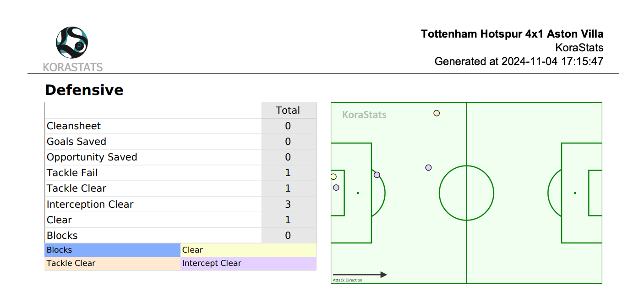The height and width of the screenshot is (298, 644).
Task: Select the yellow Clear marker on goal line
Action: coord(333,177)
